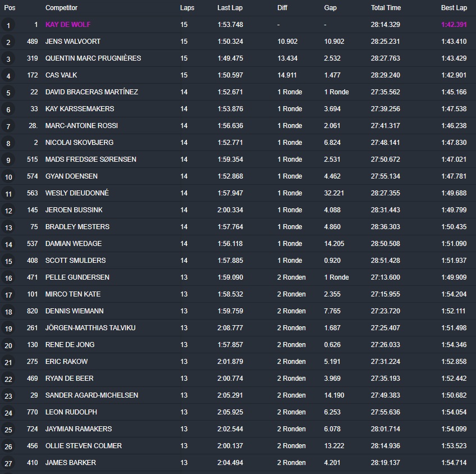476x474 pixels.
Task: Select competitor Jens Walvoort
Action: 73,42
